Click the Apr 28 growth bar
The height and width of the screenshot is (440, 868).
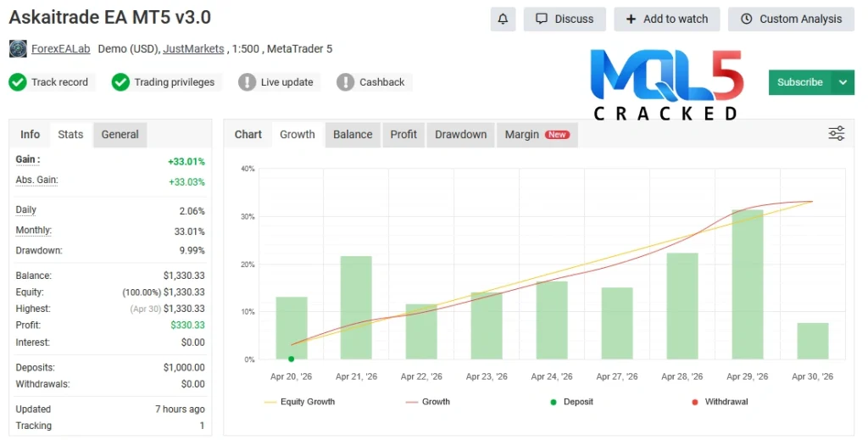pyautogui.click(x=682, y=306)
